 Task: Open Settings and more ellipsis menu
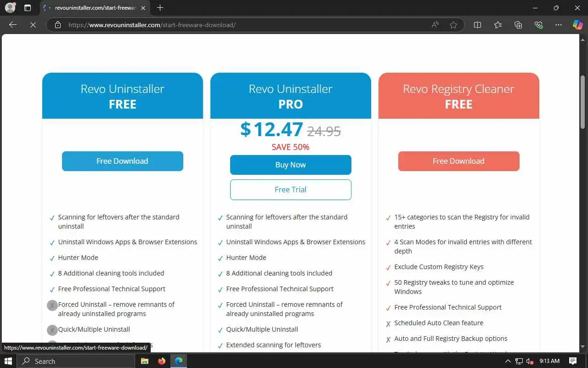tap(559, 25)
